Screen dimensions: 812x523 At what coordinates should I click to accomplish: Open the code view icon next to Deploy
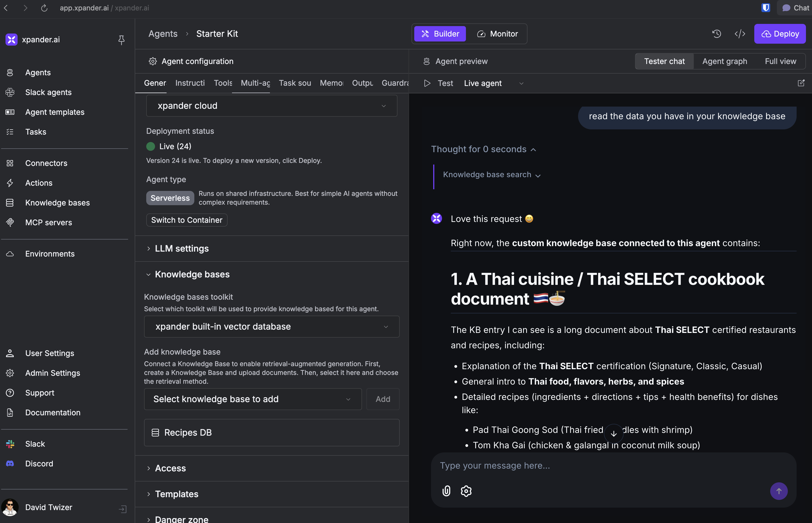740,34
